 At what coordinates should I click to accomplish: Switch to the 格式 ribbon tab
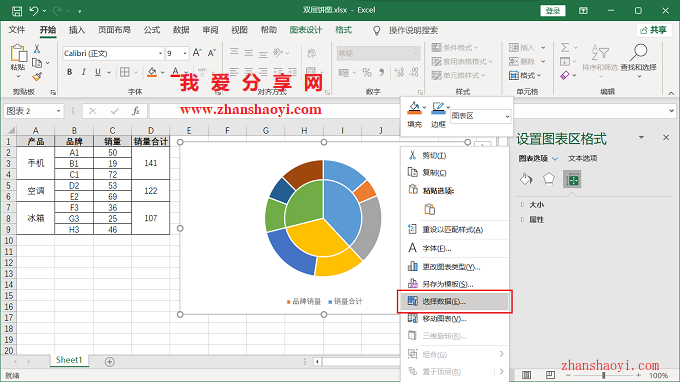343,30
